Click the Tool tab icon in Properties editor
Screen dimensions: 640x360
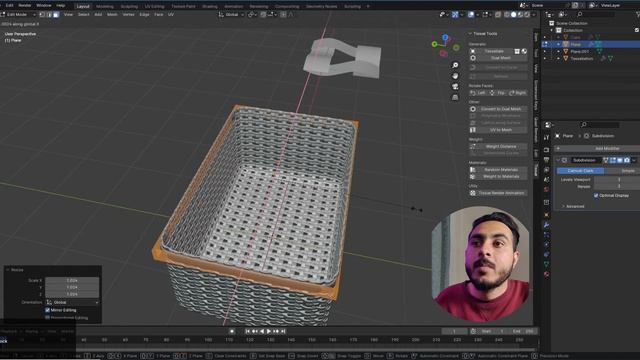point(547,138)
